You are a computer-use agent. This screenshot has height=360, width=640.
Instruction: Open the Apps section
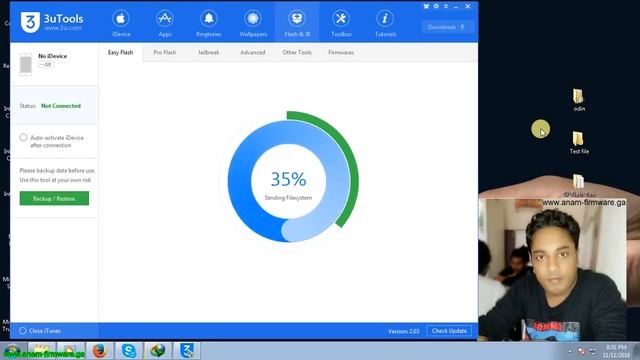click(165, 23)
